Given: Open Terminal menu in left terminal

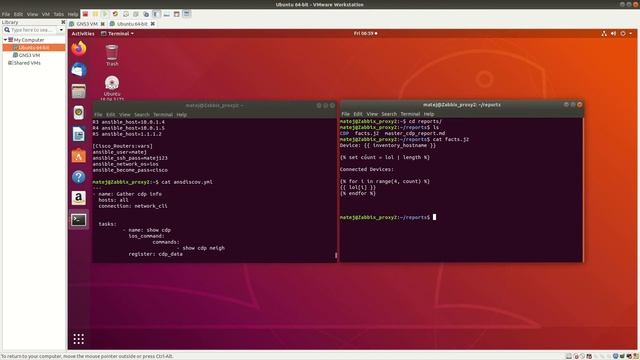Looking at the screenshot, I should pos(163,115).
